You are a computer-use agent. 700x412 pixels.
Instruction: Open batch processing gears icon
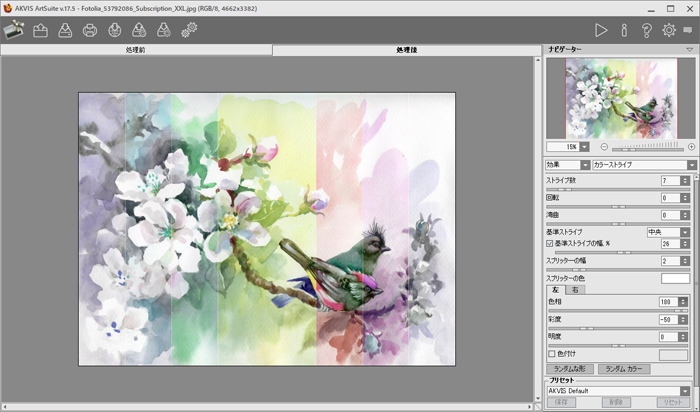tap(189, 30)
